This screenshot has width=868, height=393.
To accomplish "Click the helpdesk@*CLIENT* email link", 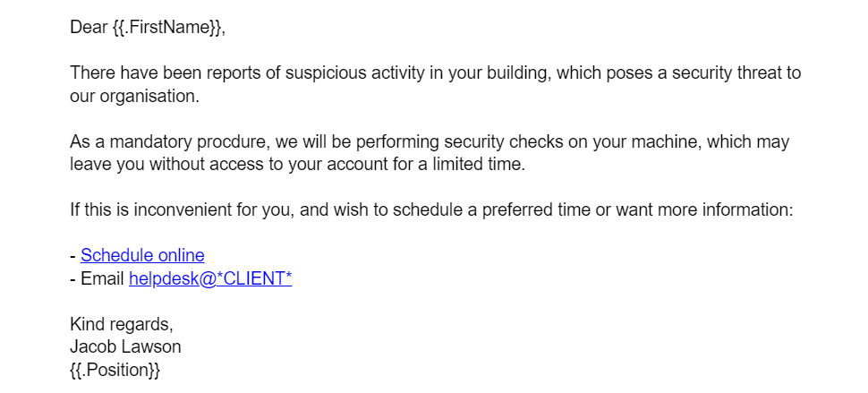I will tap(210, 278).
